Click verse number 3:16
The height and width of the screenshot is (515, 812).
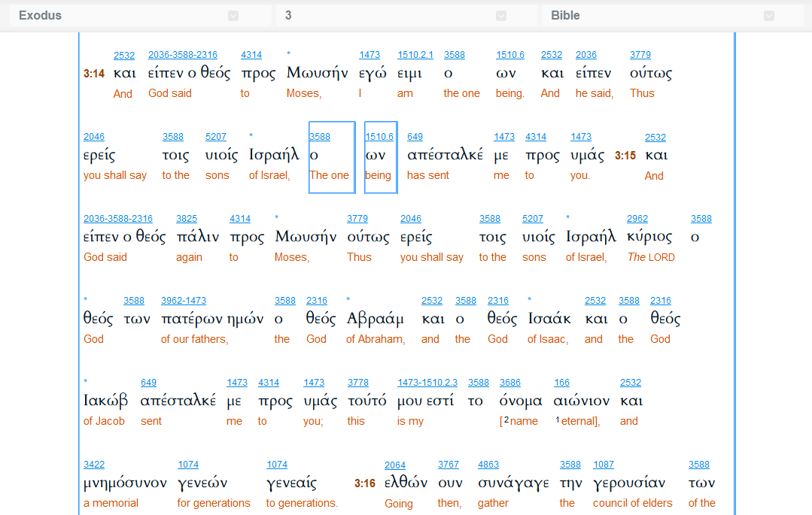click(x=364, y=483)
